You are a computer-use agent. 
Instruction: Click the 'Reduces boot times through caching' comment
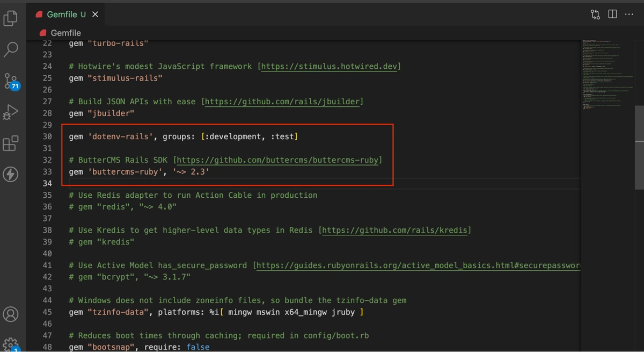click(219, 335)
